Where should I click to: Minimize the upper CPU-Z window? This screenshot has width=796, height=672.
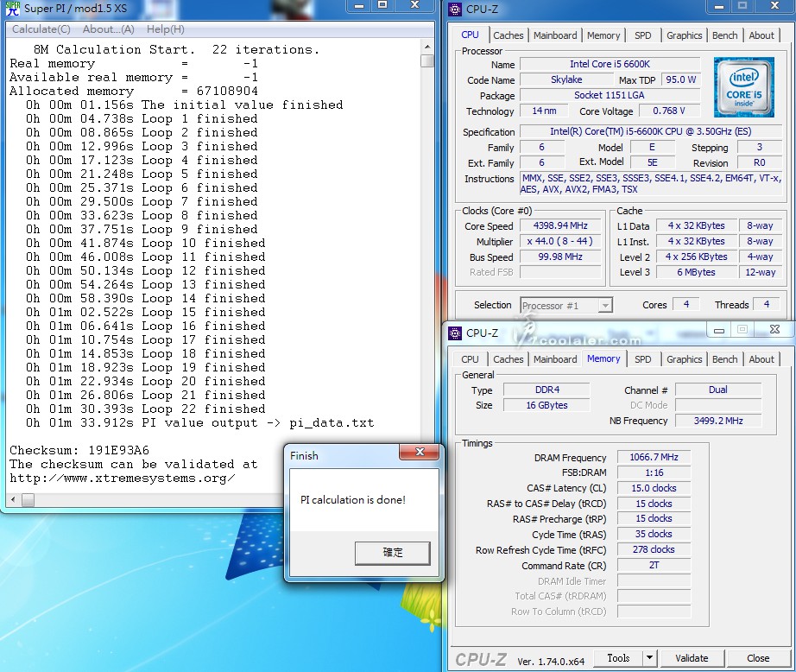coord(719,6)
